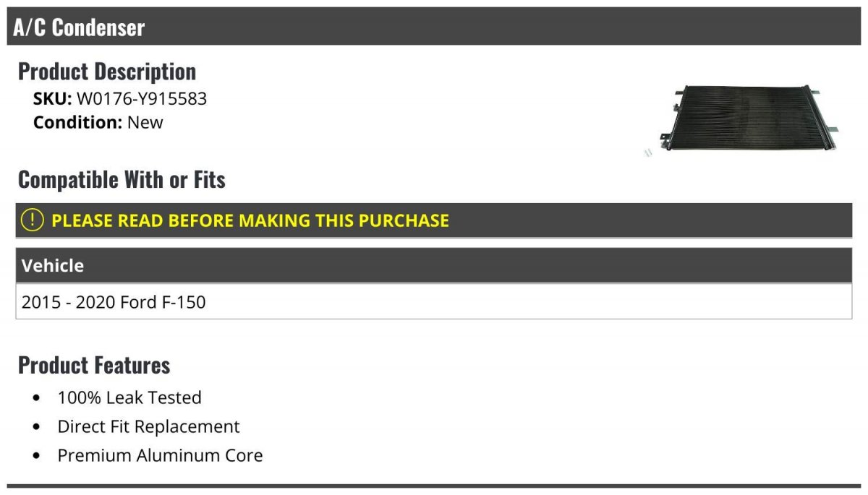
Task: Select the 2015 - 2020 Ford F-150 row
Action: (x=434, y=301)
